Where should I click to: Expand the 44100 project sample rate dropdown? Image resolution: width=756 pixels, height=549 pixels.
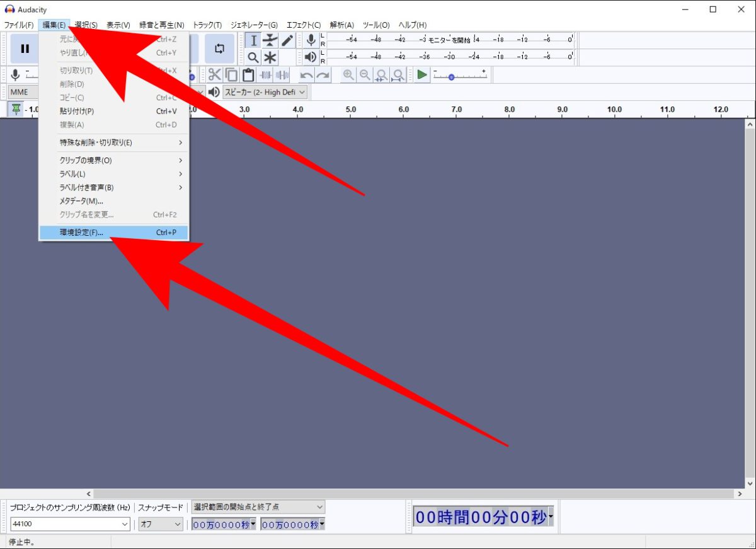pos(70,524)
